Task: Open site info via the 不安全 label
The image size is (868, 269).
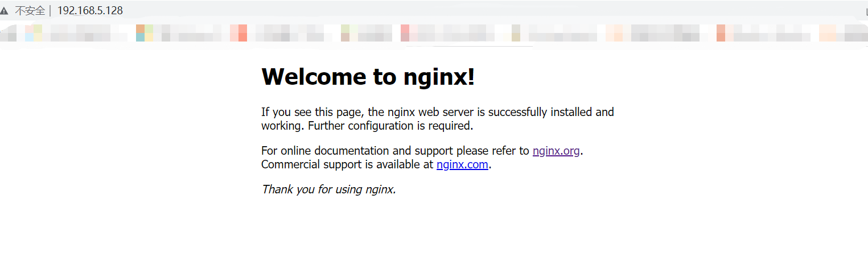Action: pos(30,11)
